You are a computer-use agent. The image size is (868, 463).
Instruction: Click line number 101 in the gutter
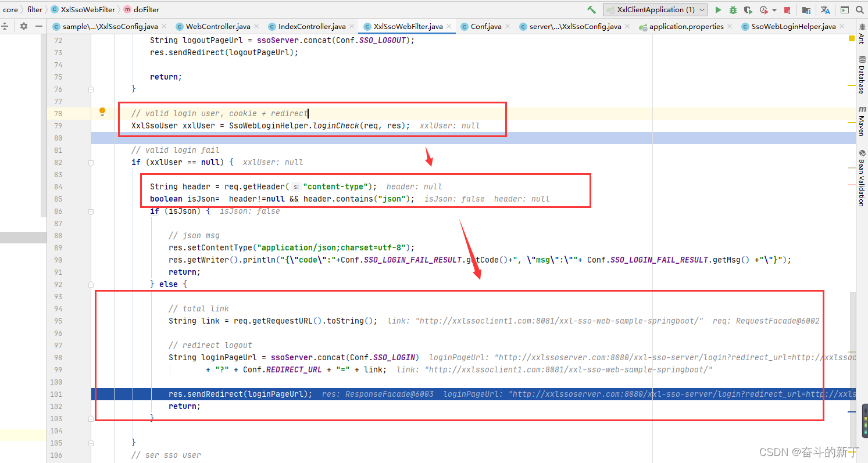pyautogui.click(x=56, y=394)
